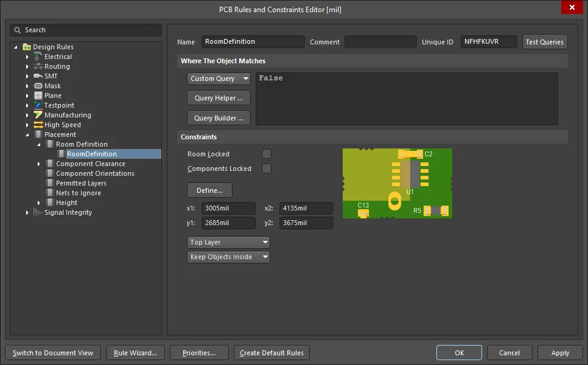Open the Priorities dialog

coord(199,353)
